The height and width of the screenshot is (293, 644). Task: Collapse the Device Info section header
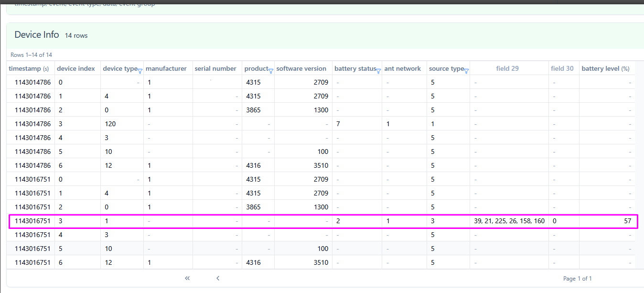(x=37, y=35)
